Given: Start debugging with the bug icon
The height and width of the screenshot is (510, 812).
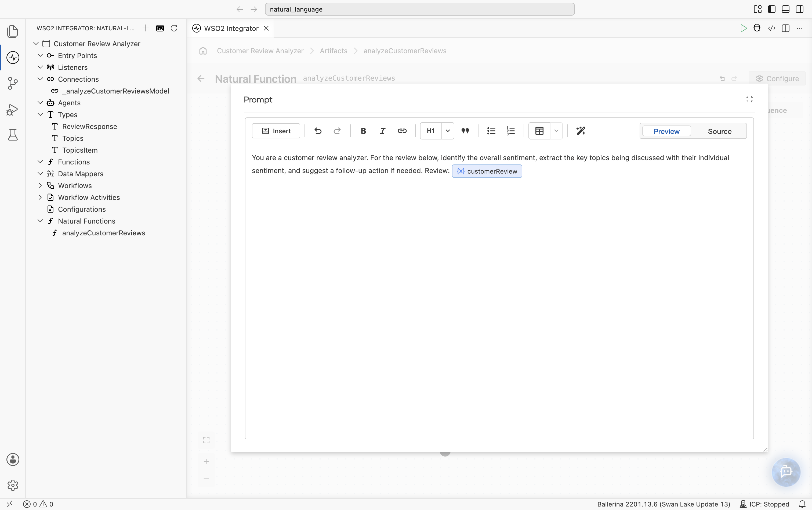Looking at the screenshot, I should pos(757,28).
